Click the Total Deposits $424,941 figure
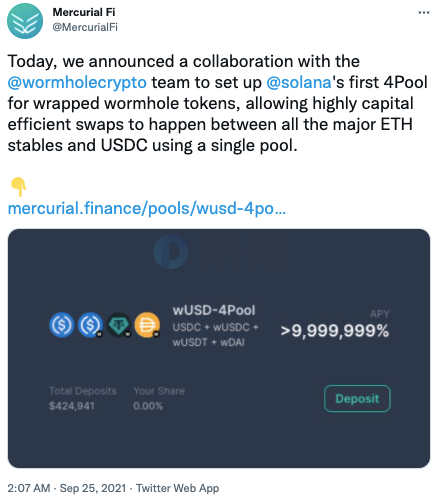 [72, 406]
